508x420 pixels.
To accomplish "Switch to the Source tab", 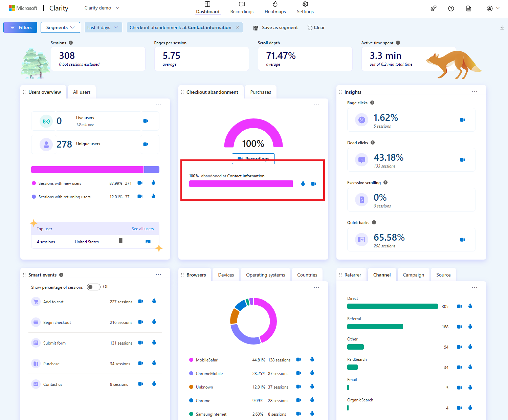I will click(443, 275).
